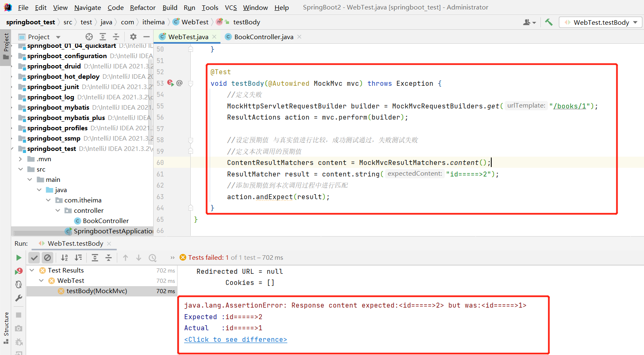
Task: Open the File menu
Action: click(x=23, y=7)
